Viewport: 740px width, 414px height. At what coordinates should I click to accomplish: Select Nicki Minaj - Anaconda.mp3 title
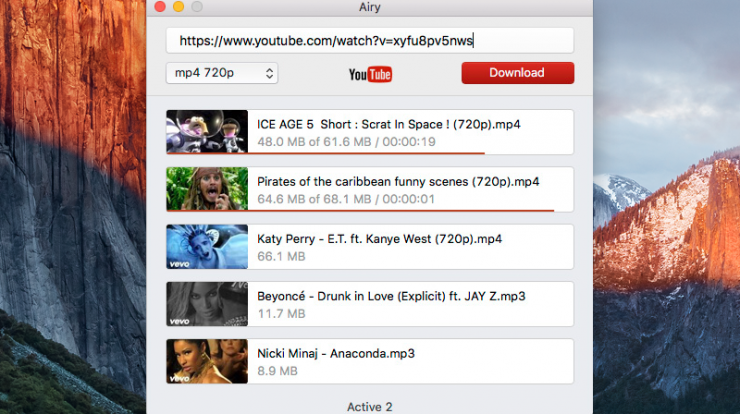(x=336, y=354)
